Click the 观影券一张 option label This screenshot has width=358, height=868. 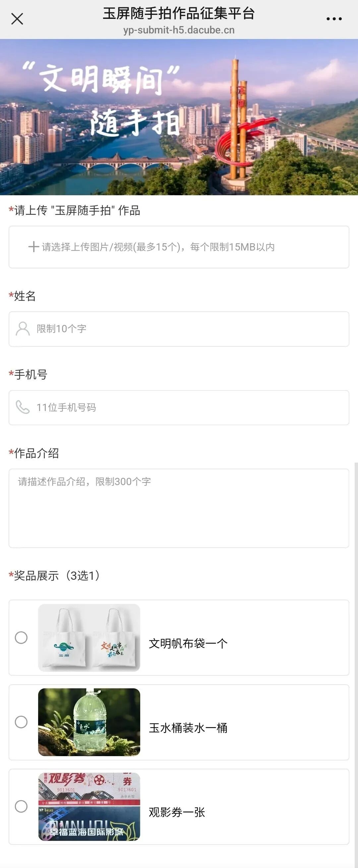177,812
